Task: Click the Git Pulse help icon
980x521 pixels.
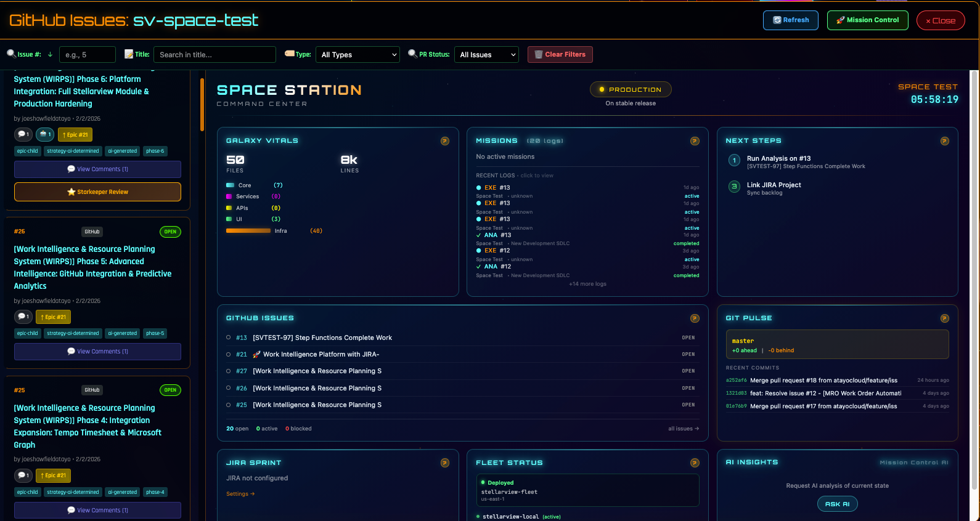Action: pyautogui.click(x=944, y=318)
